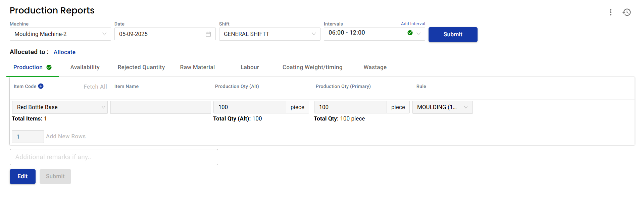Click the green check icon in Intervals

tap(410, 33)
